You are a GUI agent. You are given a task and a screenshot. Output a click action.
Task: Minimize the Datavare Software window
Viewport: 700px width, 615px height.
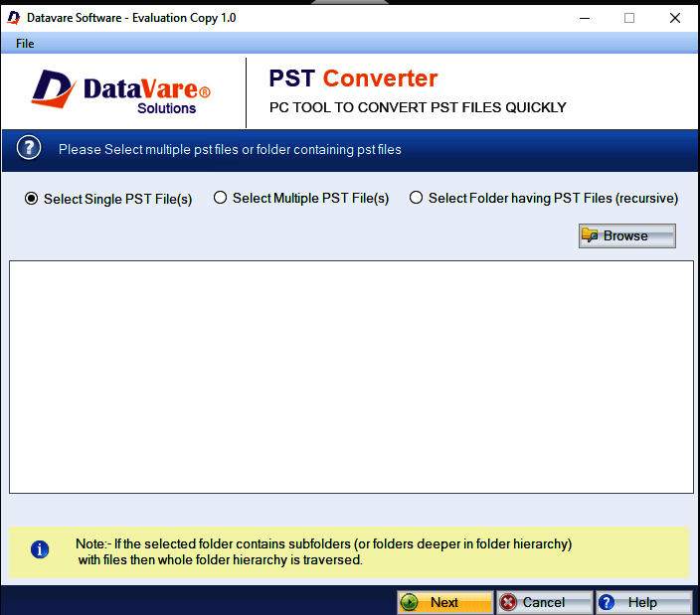585,18
